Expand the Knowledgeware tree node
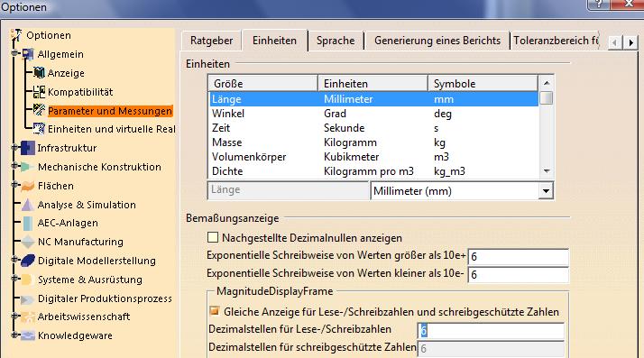The height and width of the screenshot is (358, 644). point(14,335)
